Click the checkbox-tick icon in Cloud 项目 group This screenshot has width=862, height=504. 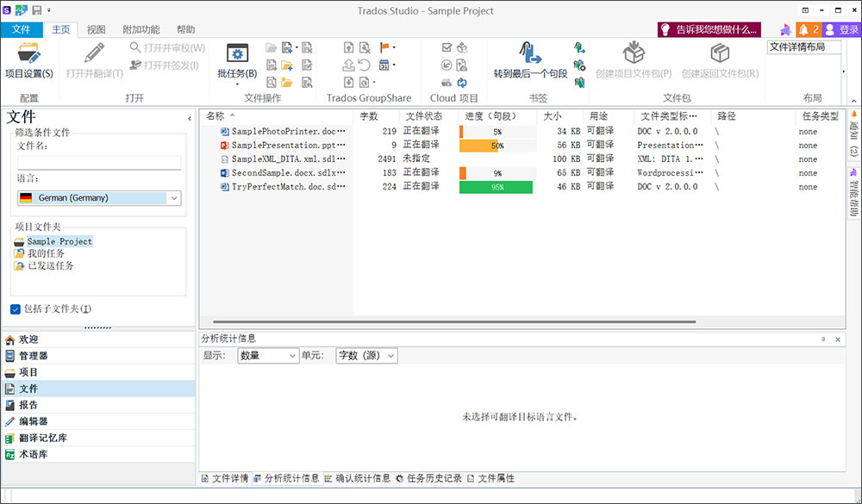point(447,48)
